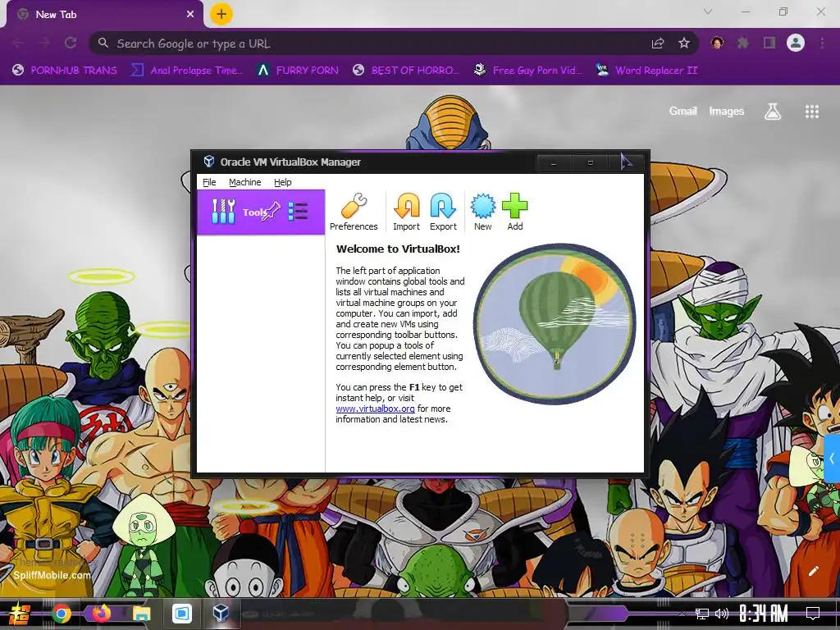Open the Help menu in VirtualBox

(283, 182)
